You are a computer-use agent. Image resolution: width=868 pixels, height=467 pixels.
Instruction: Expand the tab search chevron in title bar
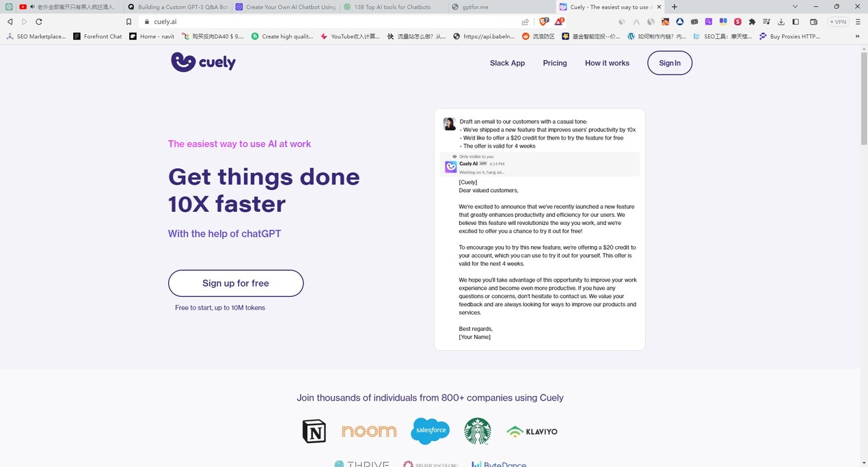[795, 7]
